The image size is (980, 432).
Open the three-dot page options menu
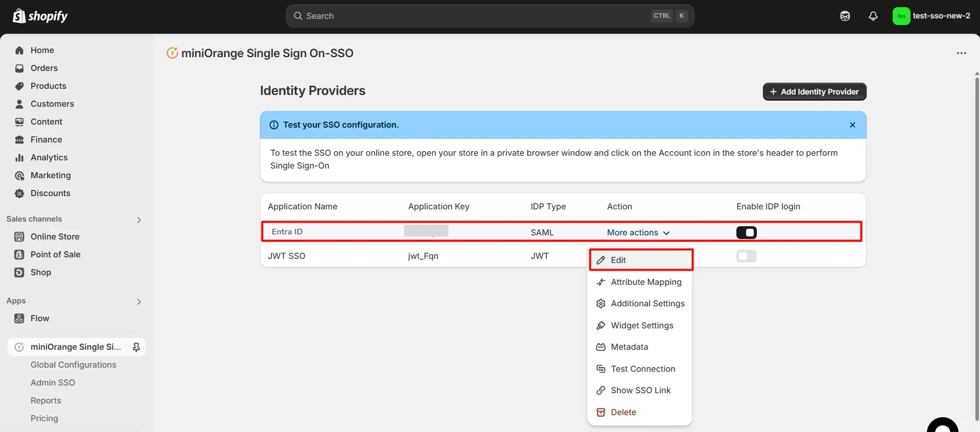pyautogui.click(x=961, y=53)
